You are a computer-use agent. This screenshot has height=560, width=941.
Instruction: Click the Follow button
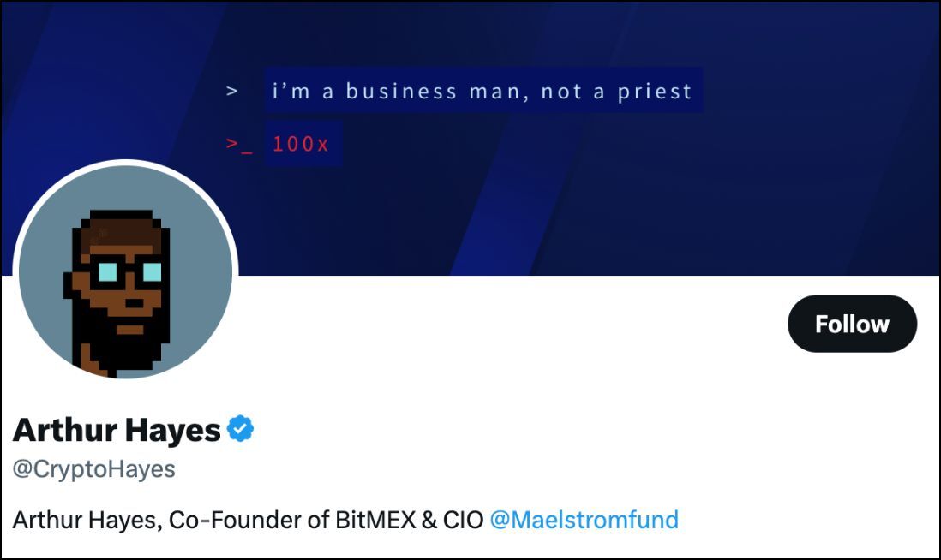852,324
